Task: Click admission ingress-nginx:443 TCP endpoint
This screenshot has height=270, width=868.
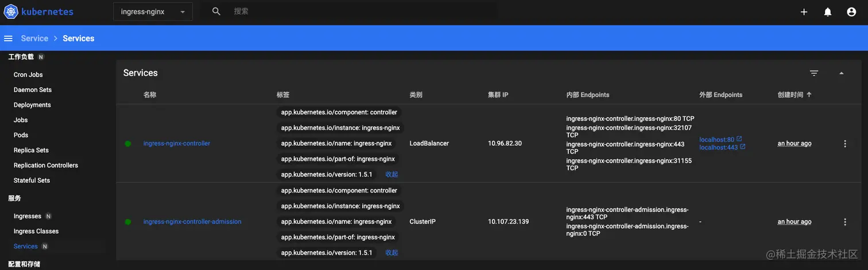Action: tap(627, 214)
